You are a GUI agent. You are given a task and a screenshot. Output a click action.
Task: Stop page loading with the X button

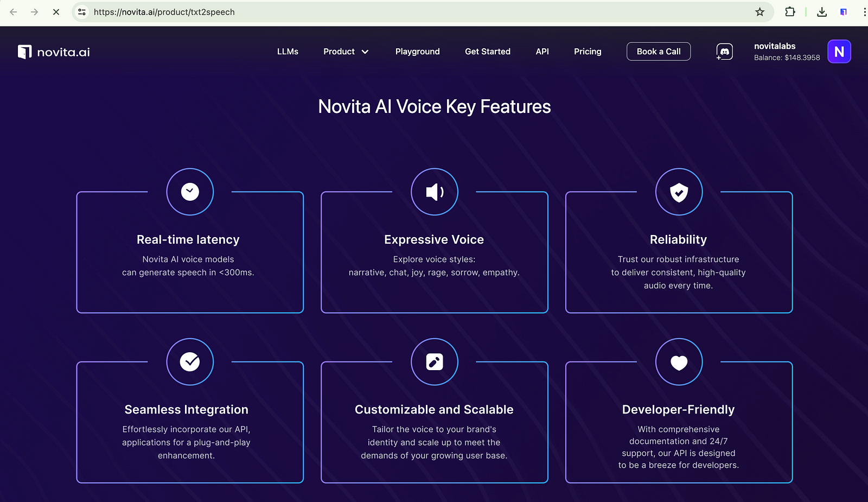(56, 12)
